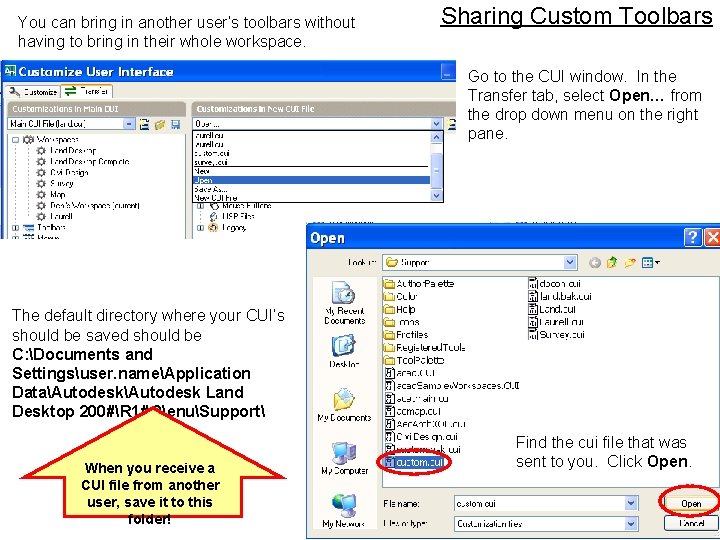Viewport: 720px width, 540px height.
Task: Click the save disk icon in Main CUI pane
Action: tap(175, 124)
